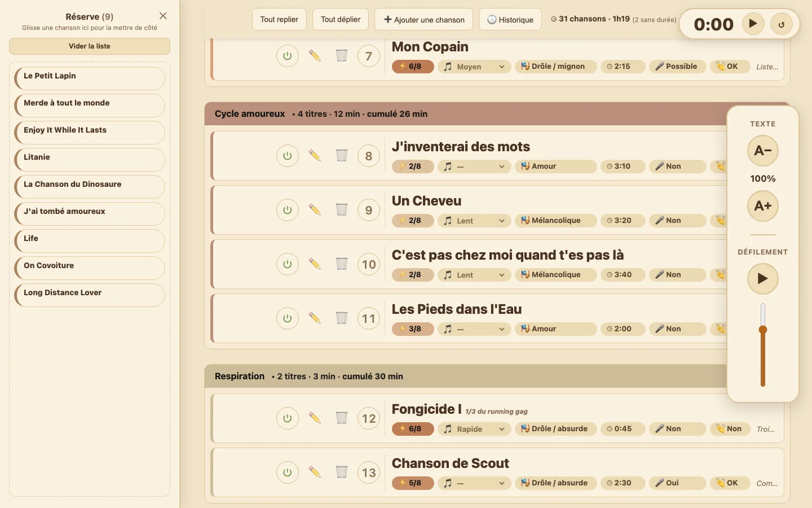This screenshot has width=812, height=508.
Task: Select On Covoiture in Réserve
Action: [x=90, y=268]
